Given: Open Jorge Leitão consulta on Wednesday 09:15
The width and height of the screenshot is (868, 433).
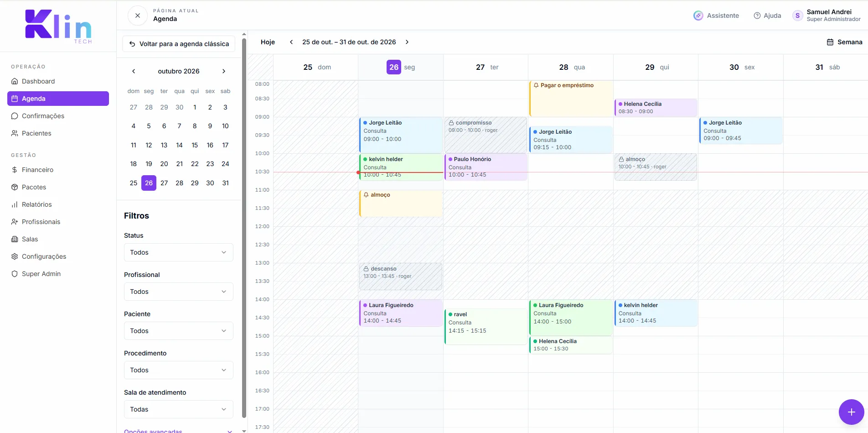Looking at the screenshot, I should [x=571, y=140].
